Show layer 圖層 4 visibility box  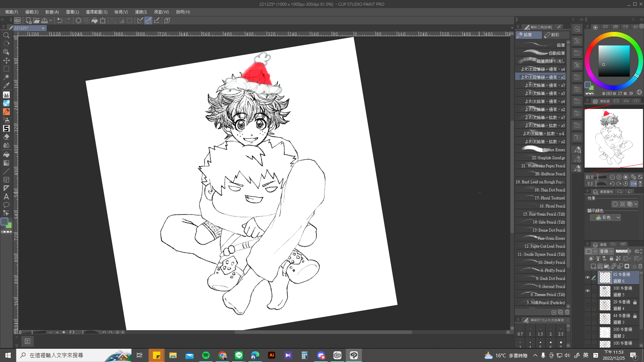coord(587,305)
